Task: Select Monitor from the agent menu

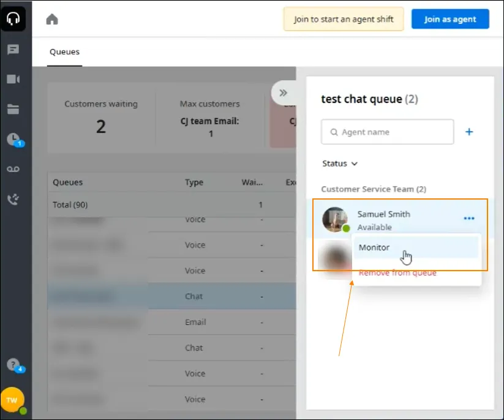Action: [x=416, y=247]
